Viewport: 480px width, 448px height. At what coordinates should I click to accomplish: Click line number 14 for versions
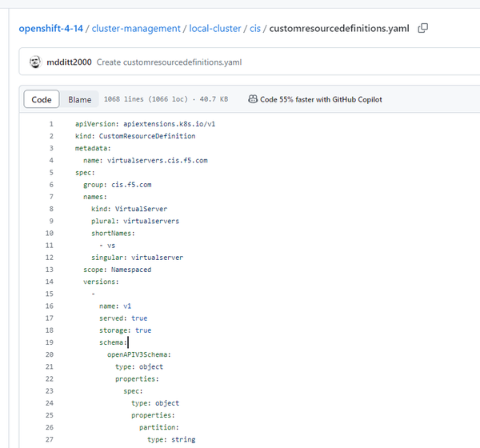[x=50, y=282]
